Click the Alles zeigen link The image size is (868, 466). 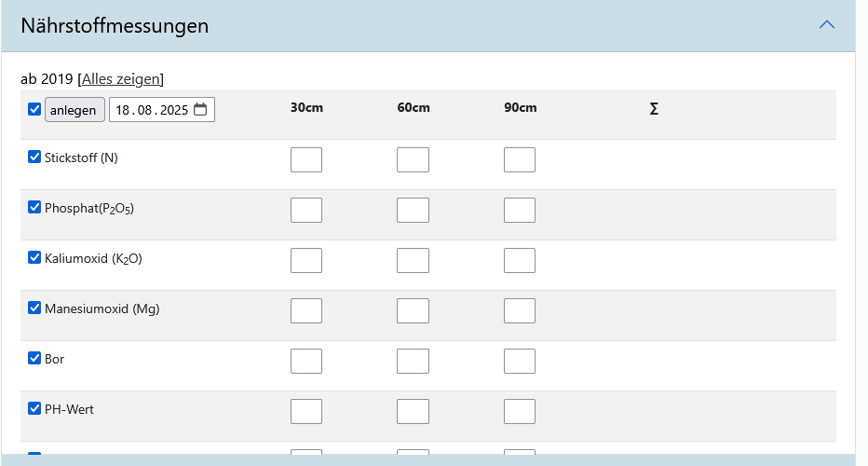121,79
